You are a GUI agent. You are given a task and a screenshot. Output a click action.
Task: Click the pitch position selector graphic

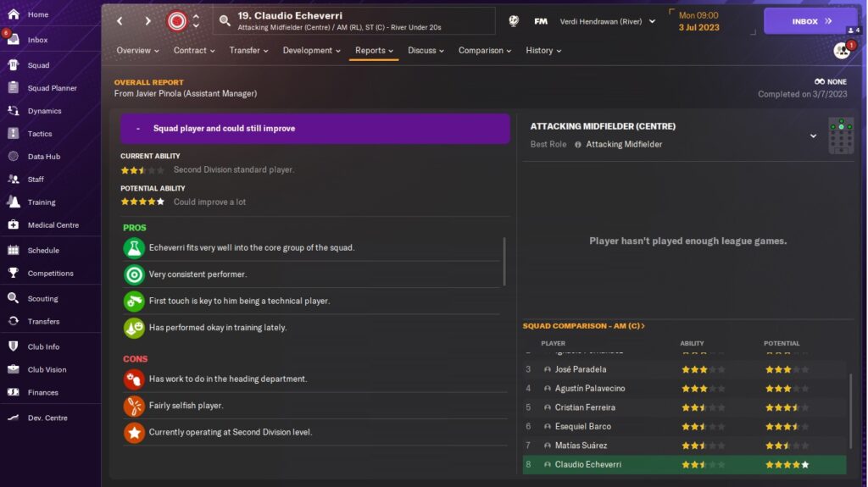pyautogui.click(x=840, y=136)
